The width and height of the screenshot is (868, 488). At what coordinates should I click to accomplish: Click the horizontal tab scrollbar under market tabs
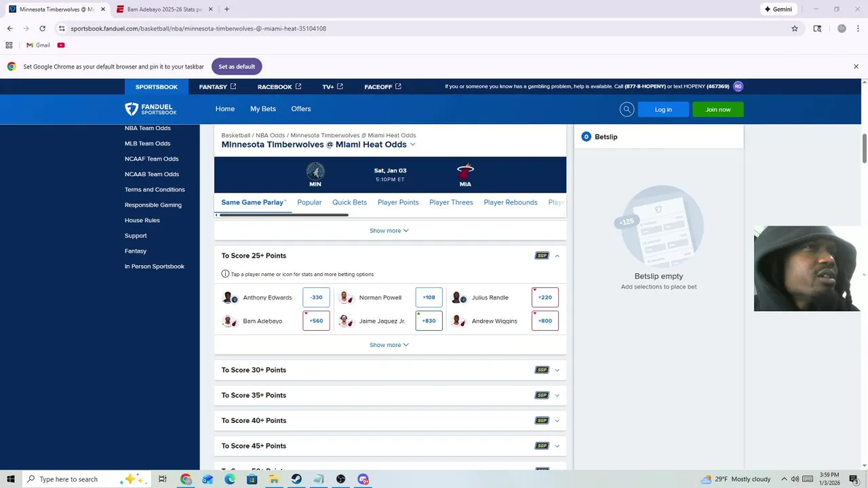tap(283, 215)
